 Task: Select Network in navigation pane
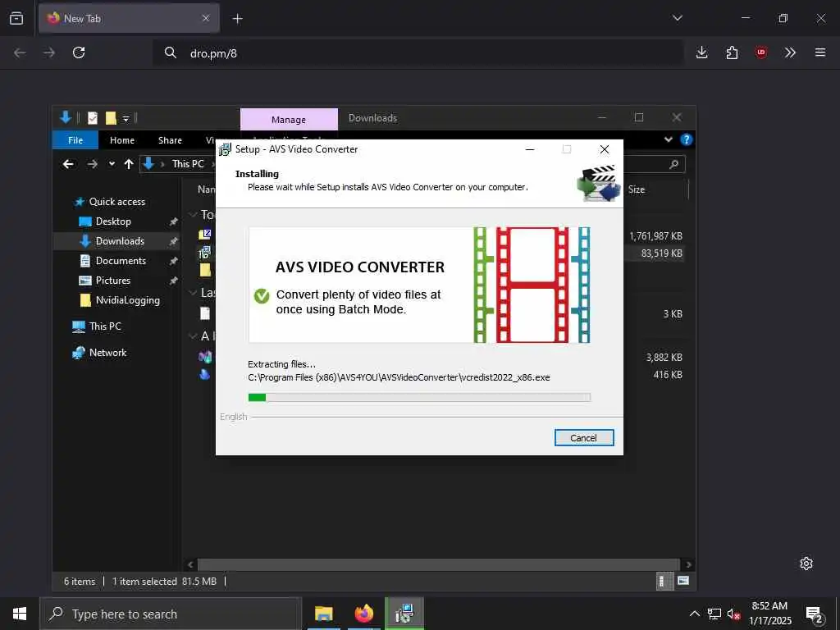coord(107,353)
